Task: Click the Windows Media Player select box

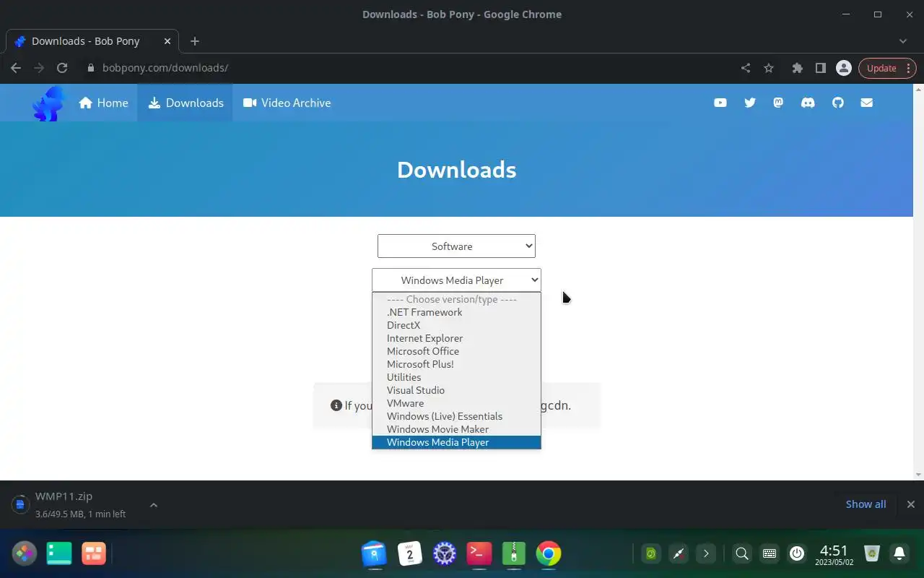Action: (x=456, y=280)
